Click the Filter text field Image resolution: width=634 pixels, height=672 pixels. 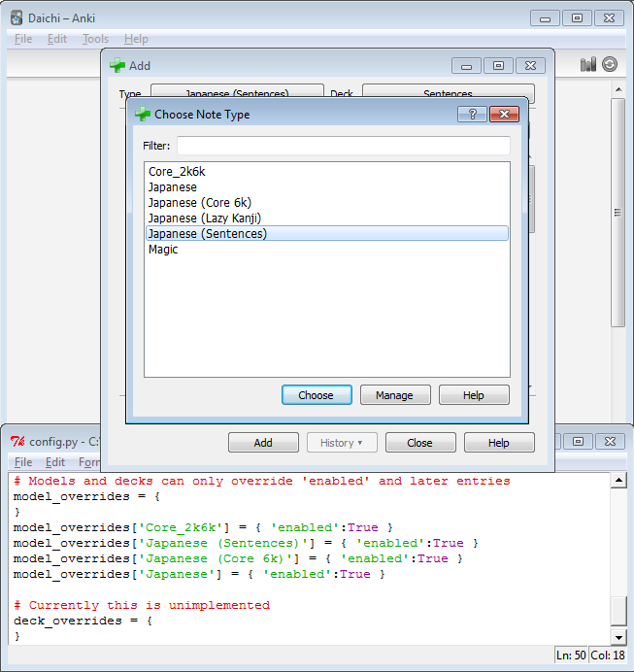point(344,146)
